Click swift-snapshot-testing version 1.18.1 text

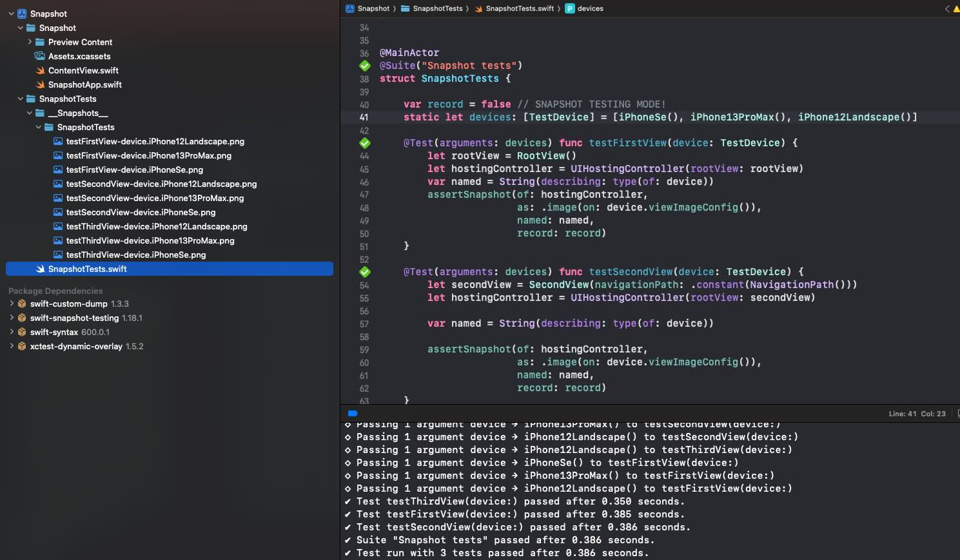pos(132,318)
